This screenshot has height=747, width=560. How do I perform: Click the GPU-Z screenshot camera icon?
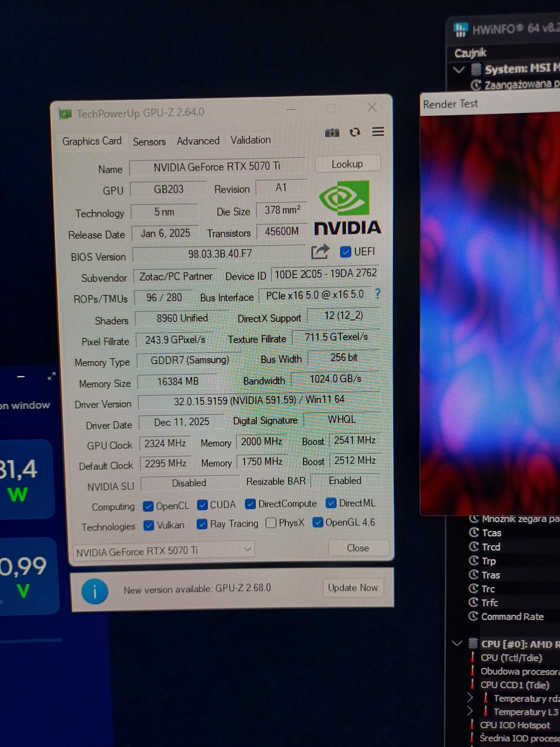tap(332, 133)
